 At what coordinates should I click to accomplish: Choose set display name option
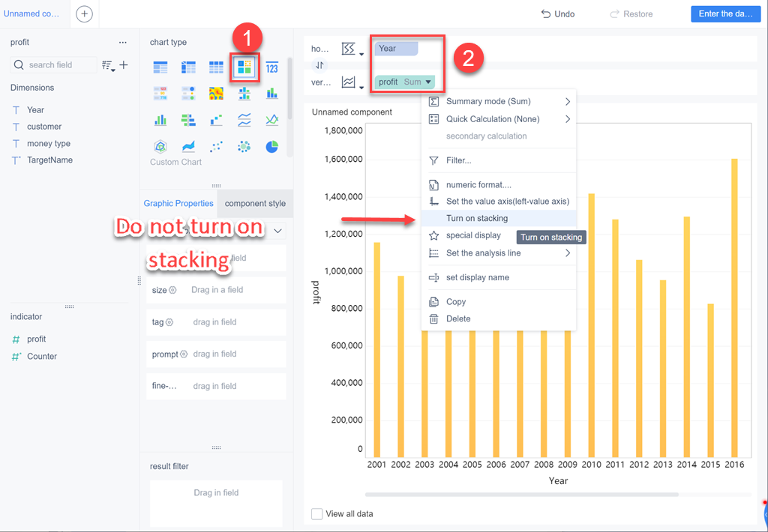click(x=499, y=277)
